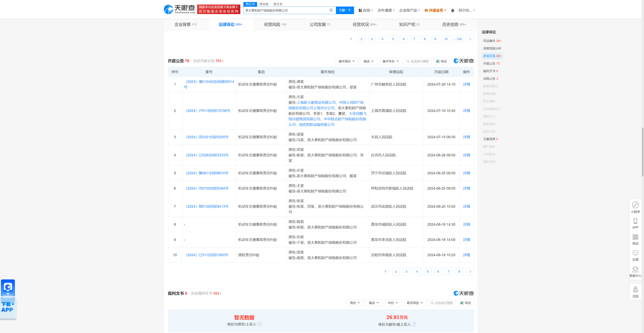Image resolution: width=644 pixels, height=333 pixels.
Task: Expand 案件身份 filter dropdown
Action: [347, 61]
